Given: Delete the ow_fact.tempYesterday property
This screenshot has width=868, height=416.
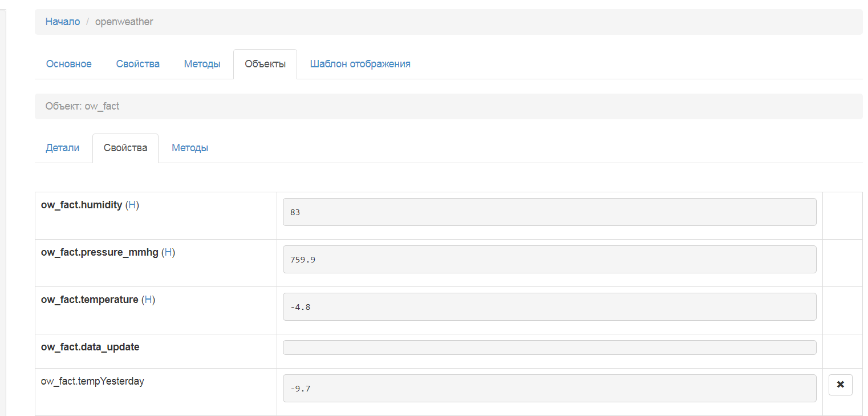Looking at the screenshot, I should [840, 385].
